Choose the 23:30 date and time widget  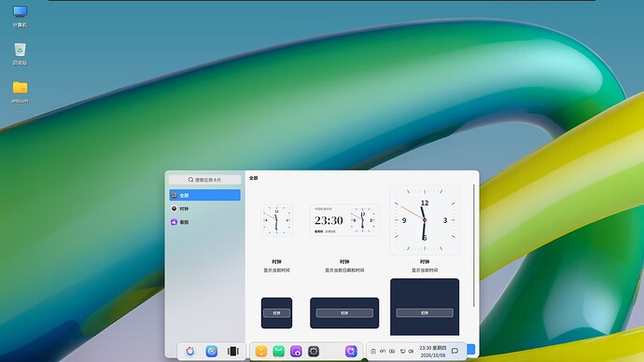click(x=344, y=220)
